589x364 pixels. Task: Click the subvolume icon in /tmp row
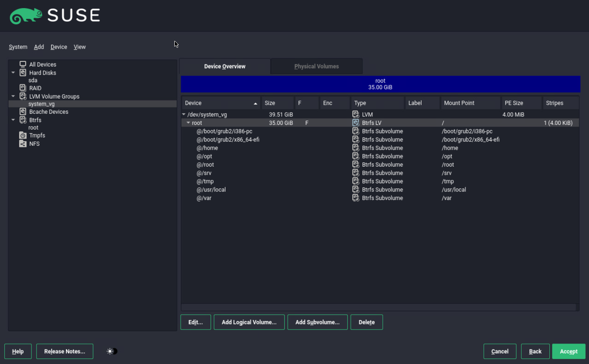[x=356, y=181]
